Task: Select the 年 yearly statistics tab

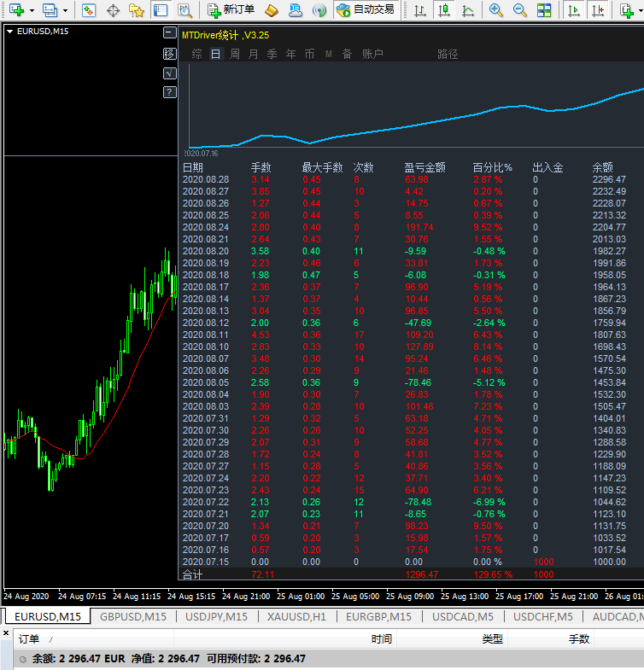Action: [x=290, y=54]
